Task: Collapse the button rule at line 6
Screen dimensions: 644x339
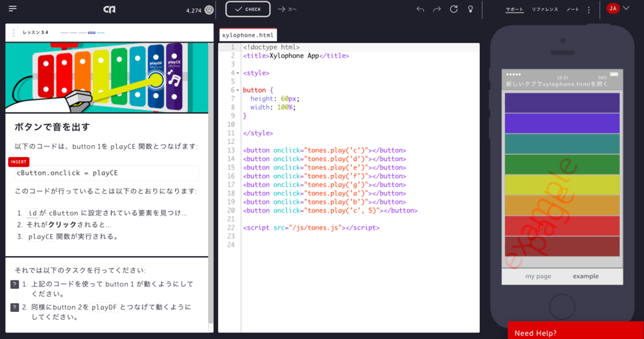Action: (238, 91)
